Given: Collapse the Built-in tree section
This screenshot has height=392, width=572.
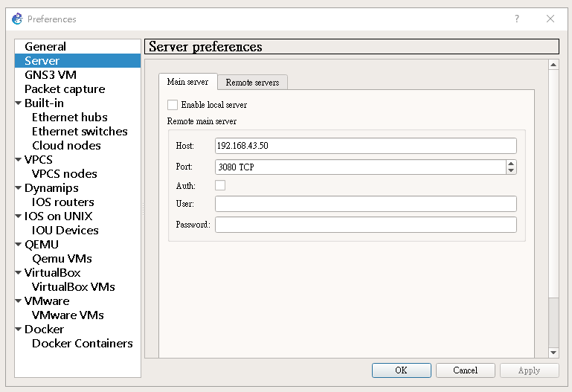Looking at the screenshot, I should pyautogui.click(x=19, y=103).
